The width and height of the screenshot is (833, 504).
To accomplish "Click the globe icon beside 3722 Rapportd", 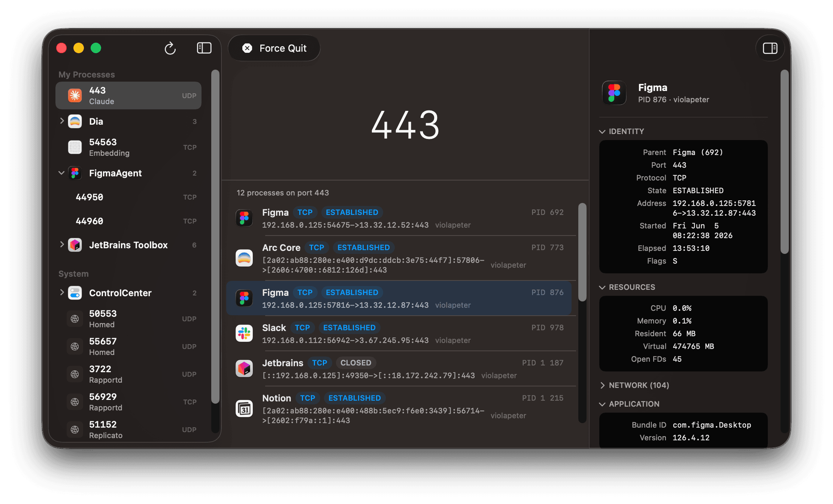I will point(75,374).
